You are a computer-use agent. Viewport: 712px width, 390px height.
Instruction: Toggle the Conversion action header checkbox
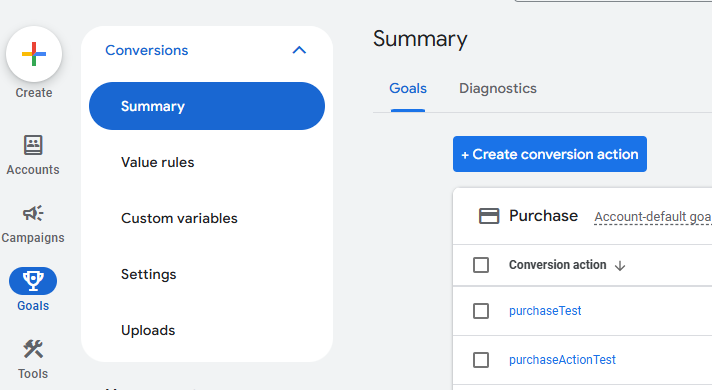point(481,265)
